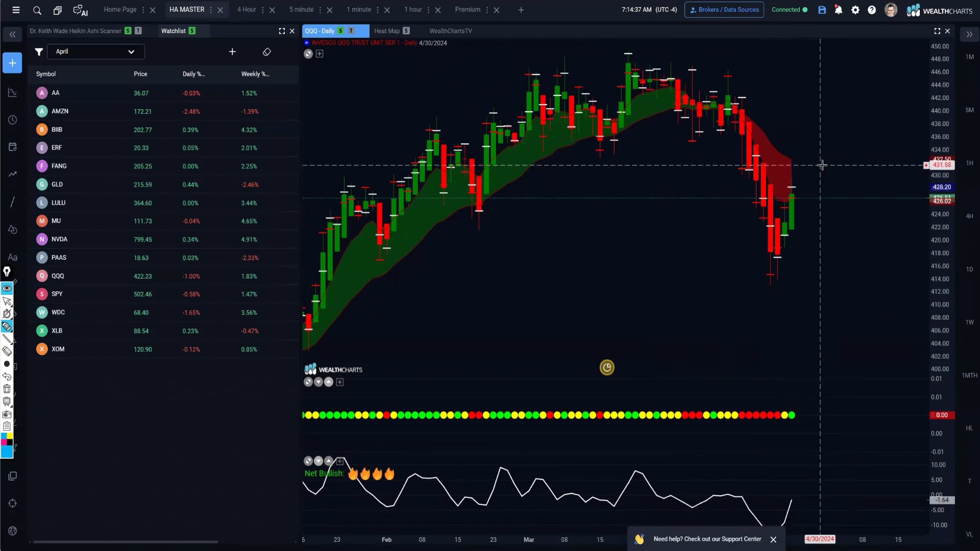Viewport: 980px width, 551px height.
Task: Click the camera snapshot icon in drawing toolbar
Action: pyautogui.click(x=7, y=414)
